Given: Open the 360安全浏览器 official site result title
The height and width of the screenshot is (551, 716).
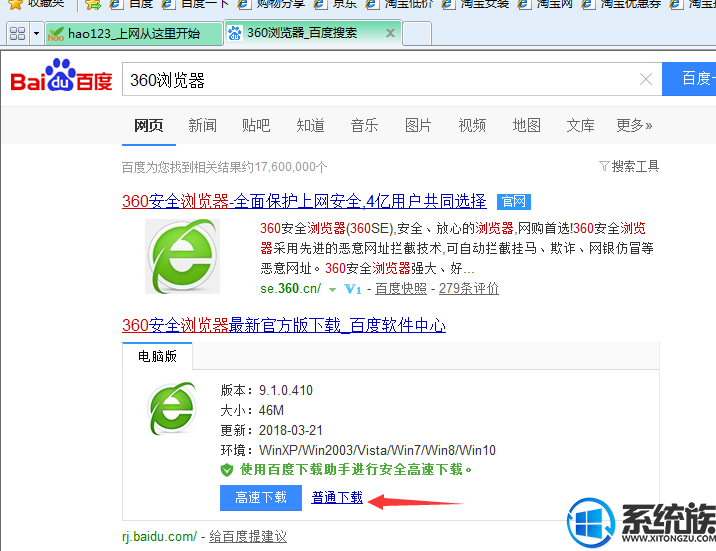Looking at the screenshot, I should click(x=304, y=201).
